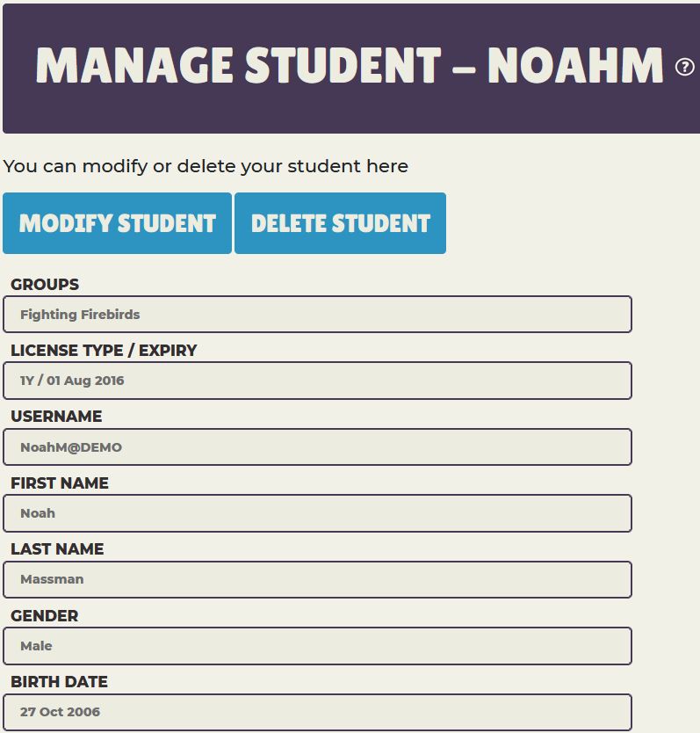
Task: Click the LICENSE TYPE / EXPIRY label
Action: pos(102,350)
